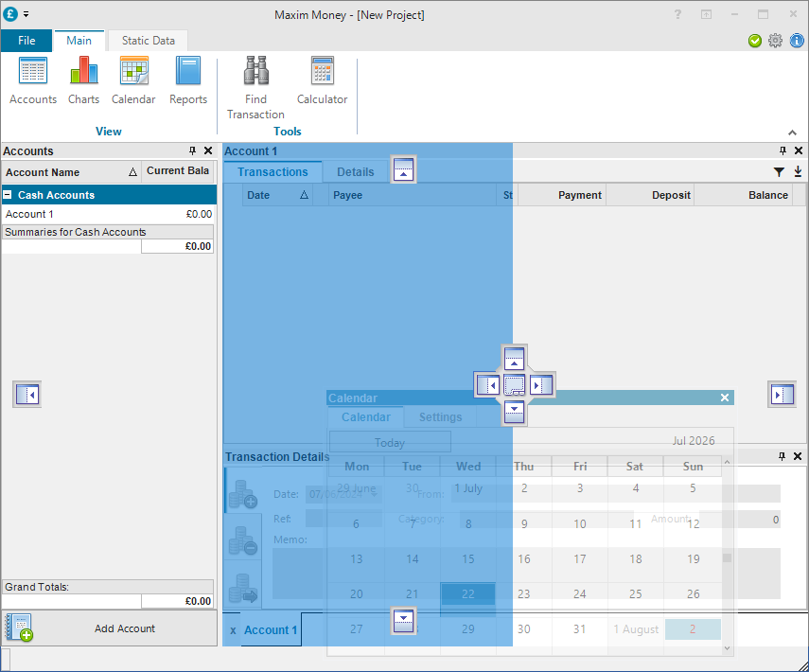Viewport: 809px width, 672px height.
Task: Switch to Static Data tab
Action: tap(148, 41)
